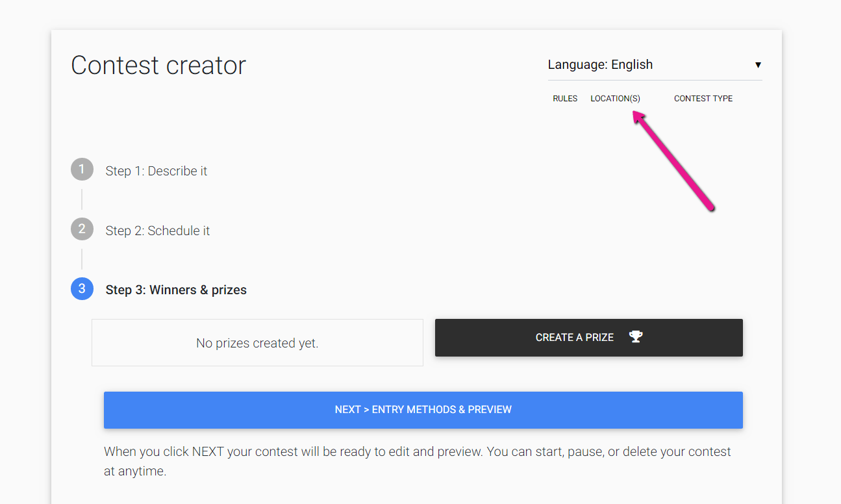
Task: Select the step 3 circle
Action: (x=82, y=289)
